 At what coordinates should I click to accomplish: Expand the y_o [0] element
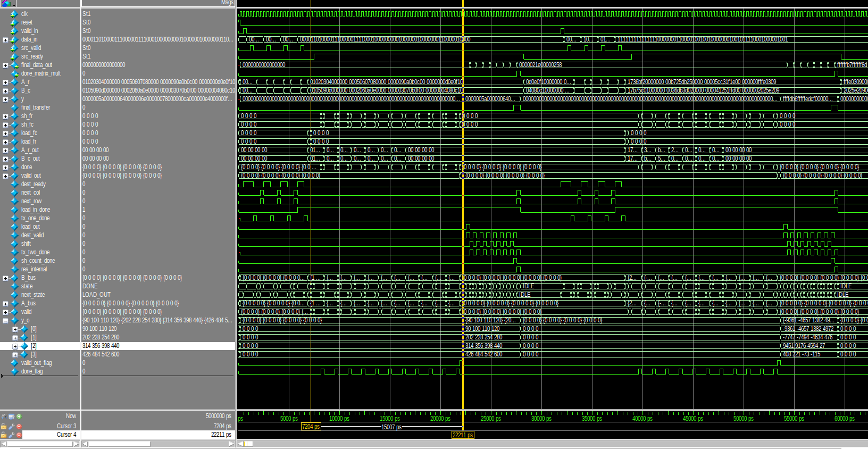point(15,329)
